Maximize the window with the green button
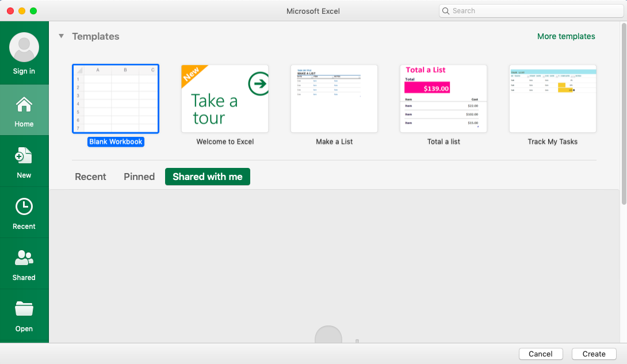 [x=33, y=11]
